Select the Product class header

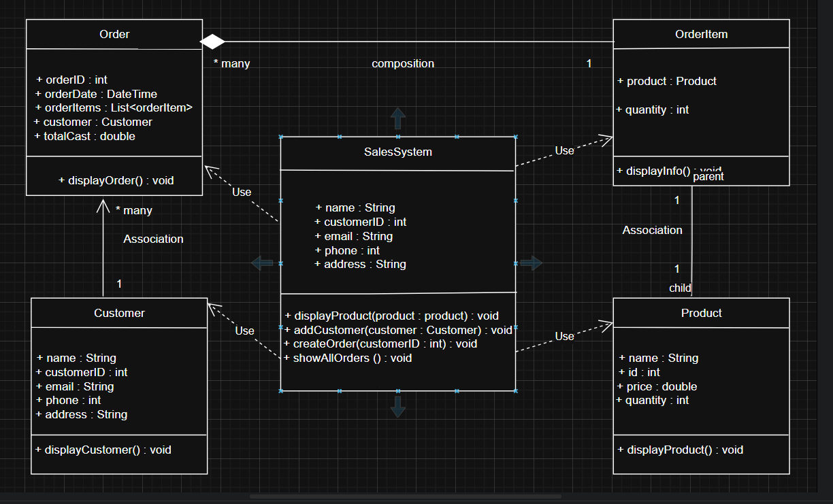pyautogui.click(x=701, y=313)
